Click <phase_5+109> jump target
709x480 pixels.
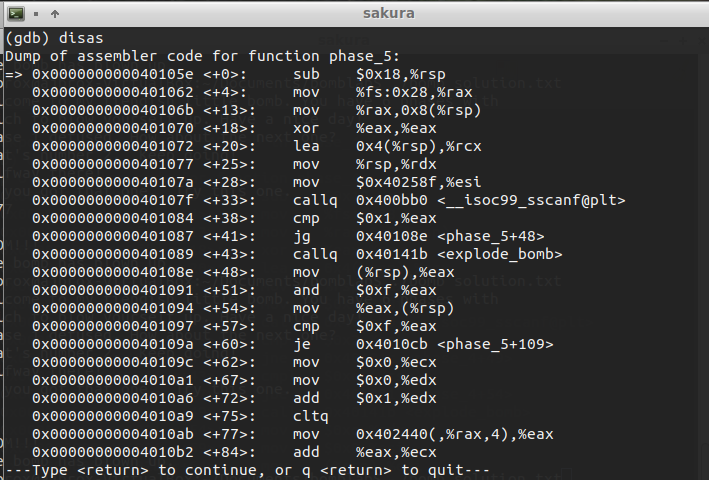495,344
